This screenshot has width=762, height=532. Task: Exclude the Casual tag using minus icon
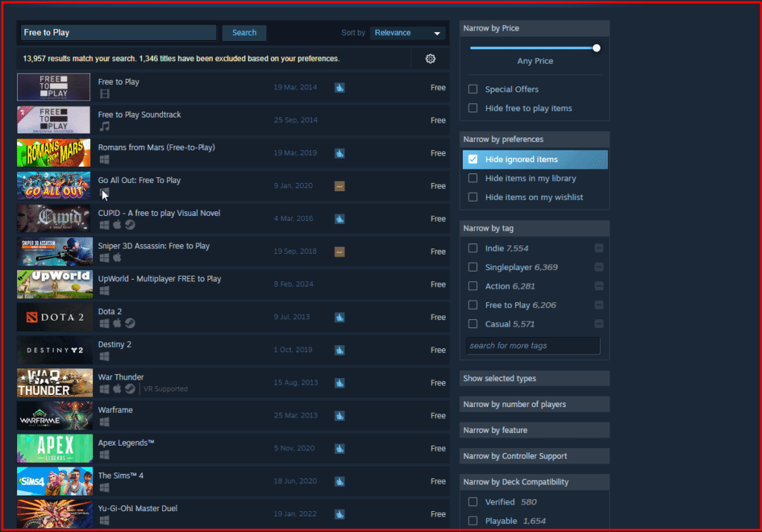coord(599,324)
